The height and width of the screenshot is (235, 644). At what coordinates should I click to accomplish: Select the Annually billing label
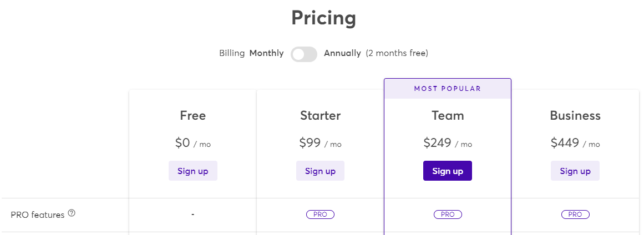[x=343, y=53]
